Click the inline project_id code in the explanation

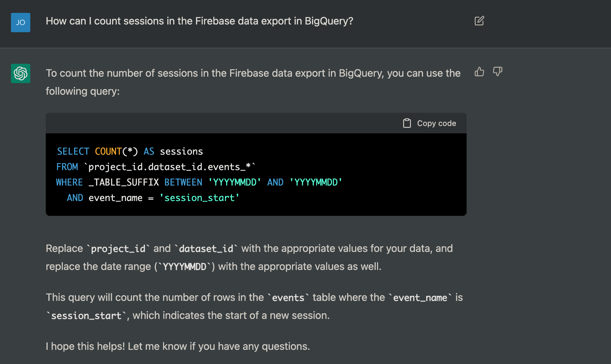click(x=118, y=249)
